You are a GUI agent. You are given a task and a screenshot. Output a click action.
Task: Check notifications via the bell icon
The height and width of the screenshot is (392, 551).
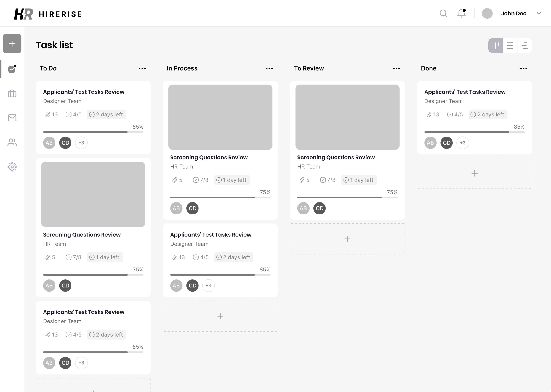[461, 14]
